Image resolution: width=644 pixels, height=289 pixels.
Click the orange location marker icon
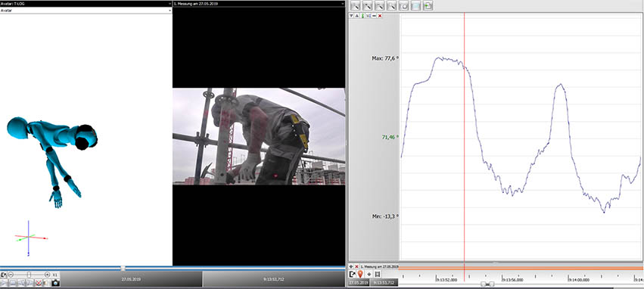click(360, 274)
